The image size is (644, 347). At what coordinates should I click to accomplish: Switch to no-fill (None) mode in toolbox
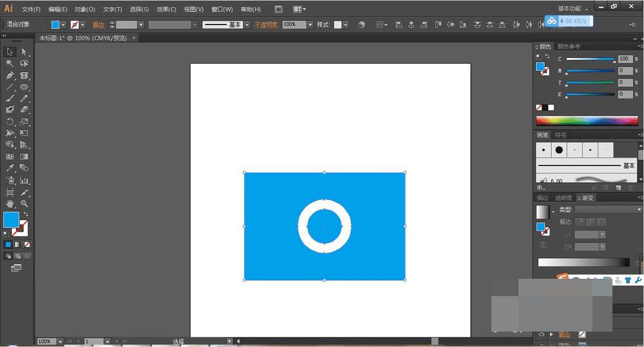pos(27,245)
